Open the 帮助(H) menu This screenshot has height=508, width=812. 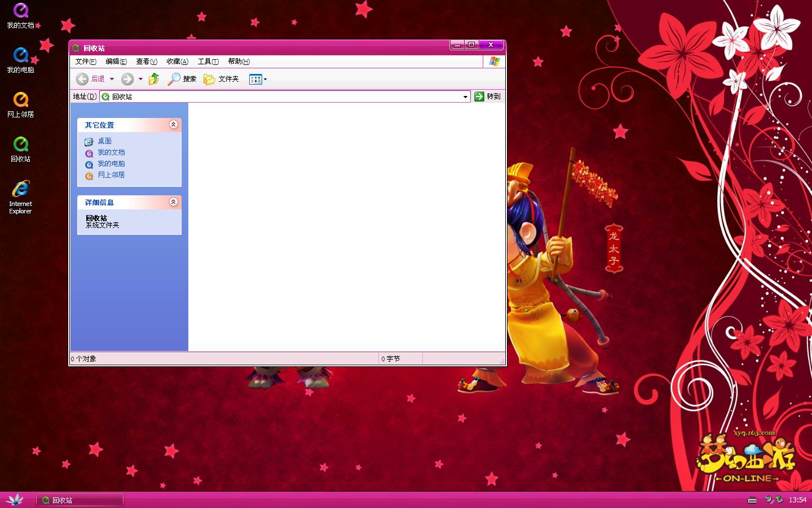pyautogui.click(x=239, y=62)
